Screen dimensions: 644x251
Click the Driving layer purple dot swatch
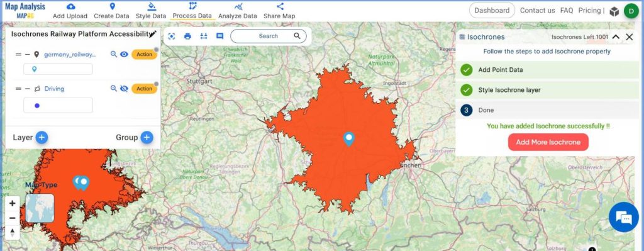pos(37,106)
